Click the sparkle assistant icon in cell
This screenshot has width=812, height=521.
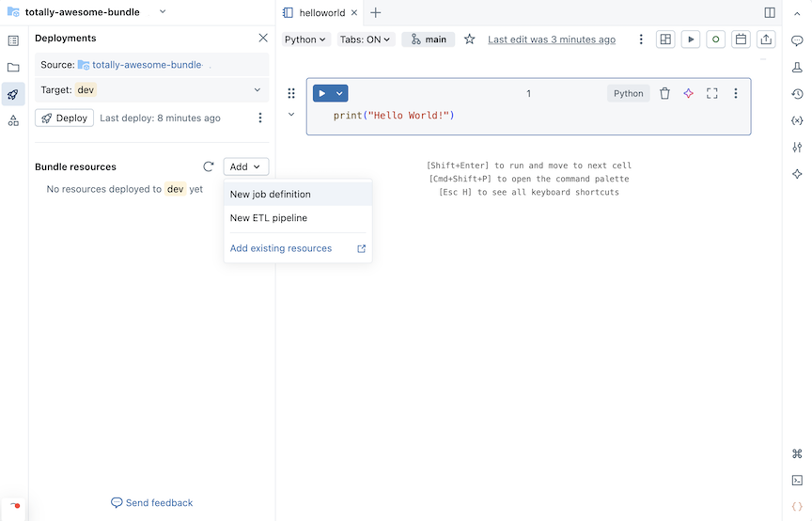tap(688, 93)
